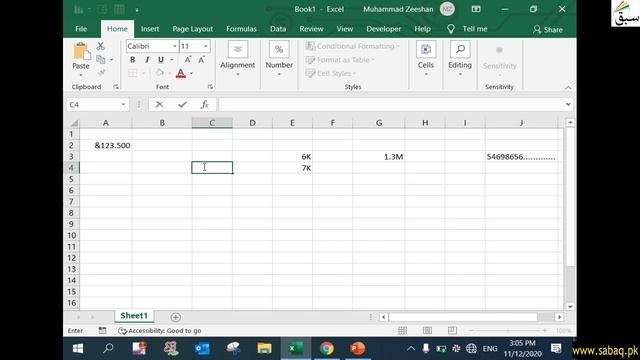
Task: Open the Calibri font name dropdown
Action: [x=174, y=46]
